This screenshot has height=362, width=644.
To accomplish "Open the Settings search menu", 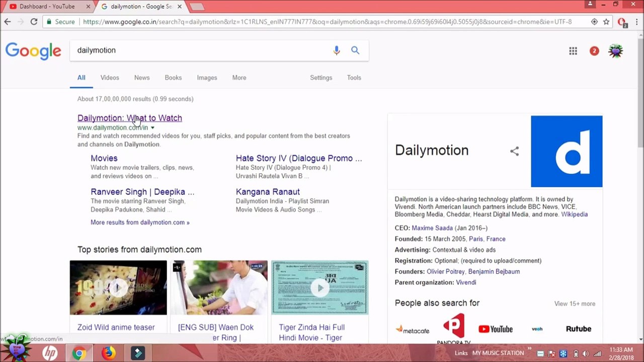I will (321, 77).
